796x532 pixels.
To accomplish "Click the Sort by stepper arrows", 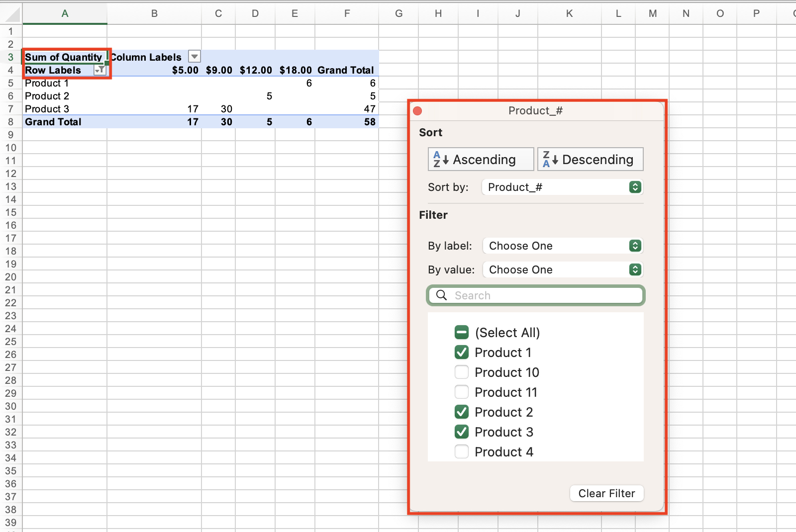I will click(635, 187).
